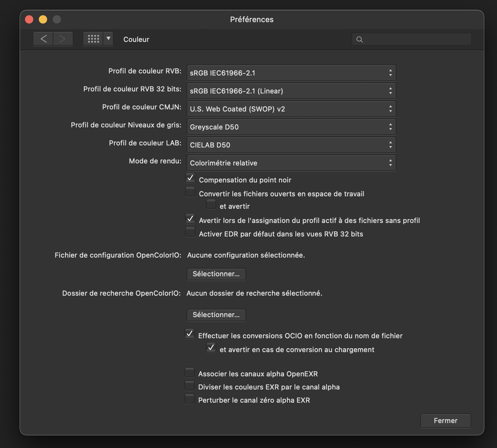The image size is (497, 448).
Task: Click Sélectionner for OpenColorIO search folder
Action: (216, 315)
